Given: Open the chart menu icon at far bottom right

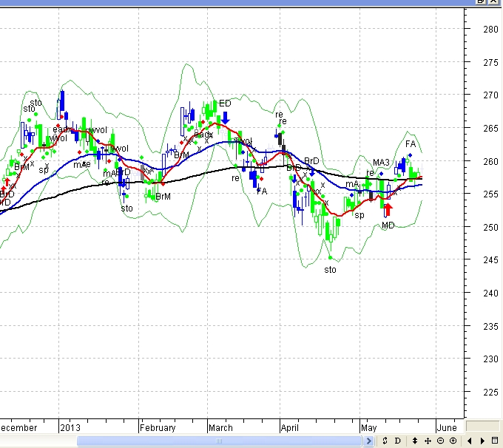Looking at the screenshot, I should pyautogui.click(x=495, y=441).
